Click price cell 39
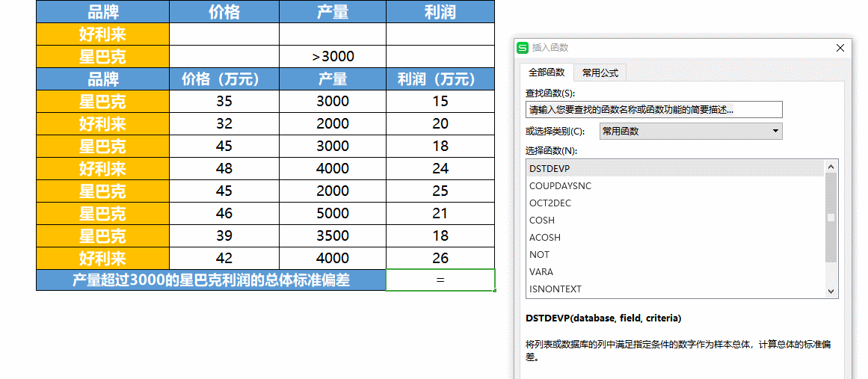The image size is (868, 379). click(x=224, y=235)
